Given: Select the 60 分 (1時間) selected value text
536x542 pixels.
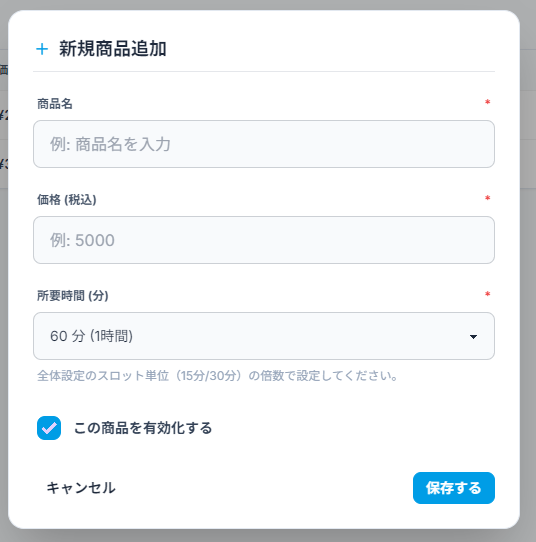Looking at the screenshot, I should (x=92, y=336).
